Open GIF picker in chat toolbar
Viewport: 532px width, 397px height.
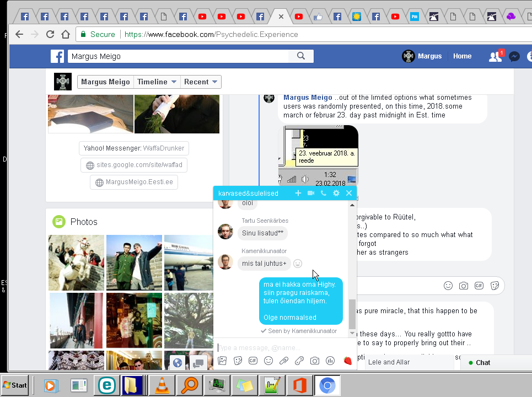[x=253, y=361]
